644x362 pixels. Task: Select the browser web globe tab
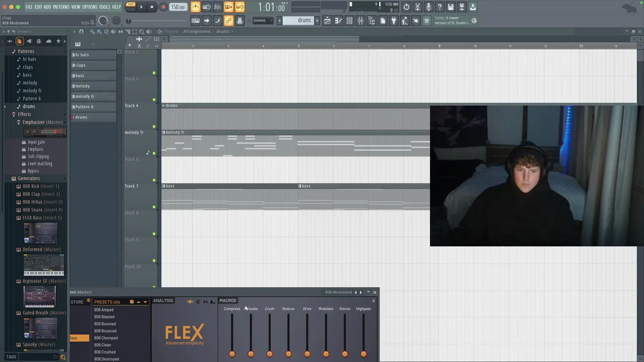click(39, 41)
